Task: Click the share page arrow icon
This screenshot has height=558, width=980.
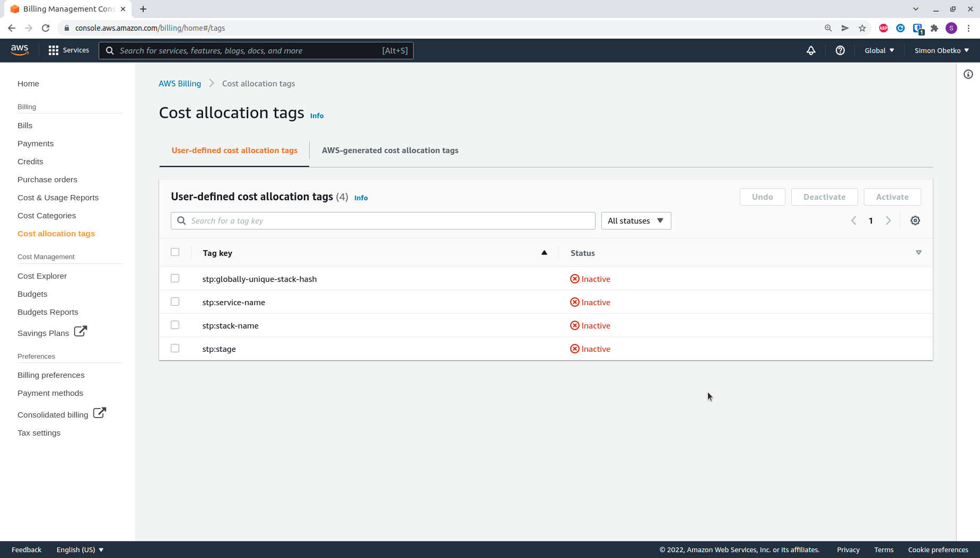Action: point(845,28)
